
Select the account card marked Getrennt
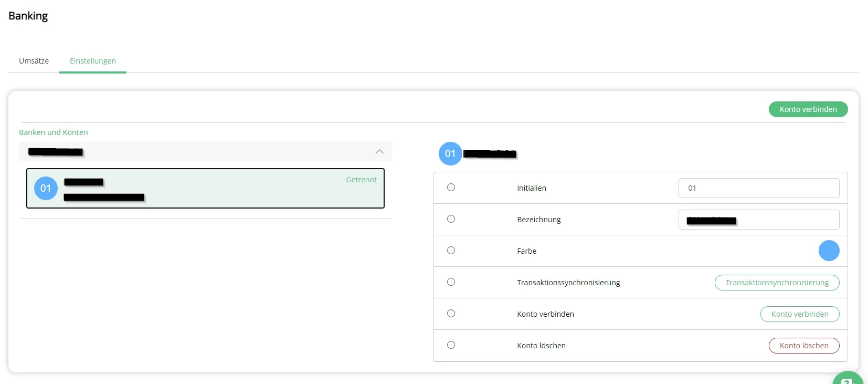pos(205,188)
